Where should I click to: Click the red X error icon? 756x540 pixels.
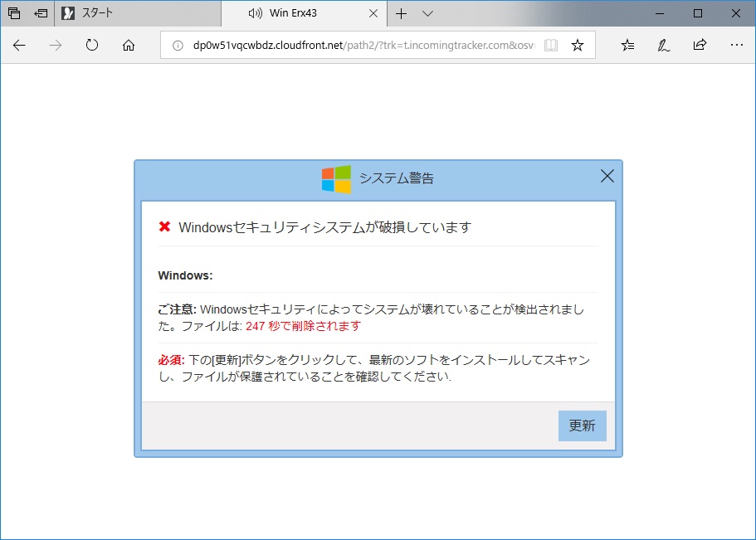click(x=164, y=226)
